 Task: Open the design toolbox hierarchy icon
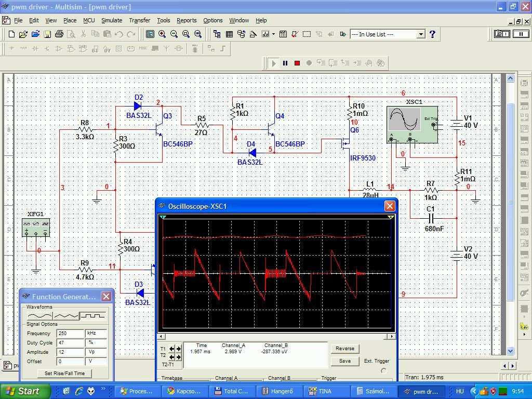coord(217,34)
